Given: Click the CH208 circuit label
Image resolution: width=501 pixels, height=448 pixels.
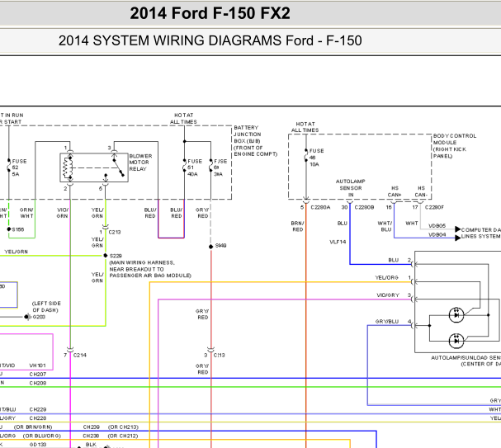Looking at the screenshot, I should tap(38, 383).
